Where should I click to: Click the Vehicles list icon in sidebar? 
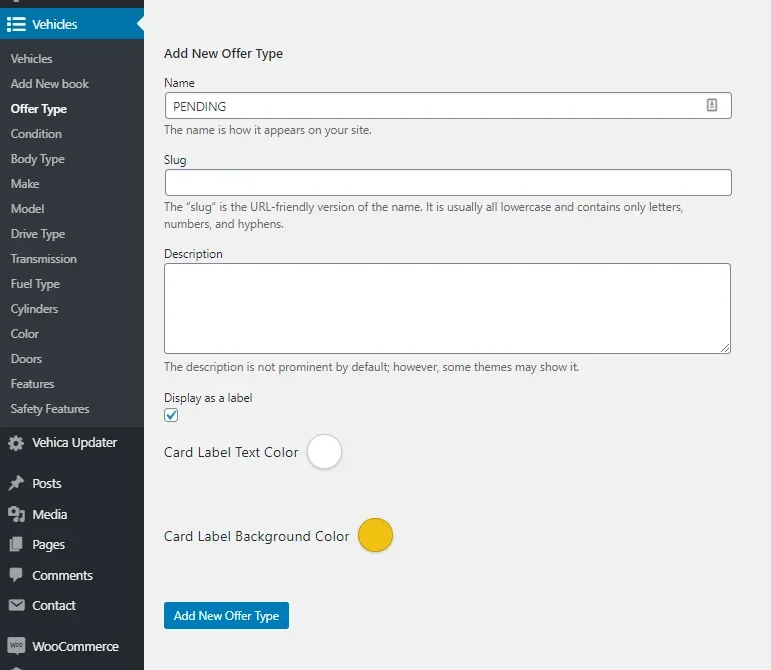point(16,24)
